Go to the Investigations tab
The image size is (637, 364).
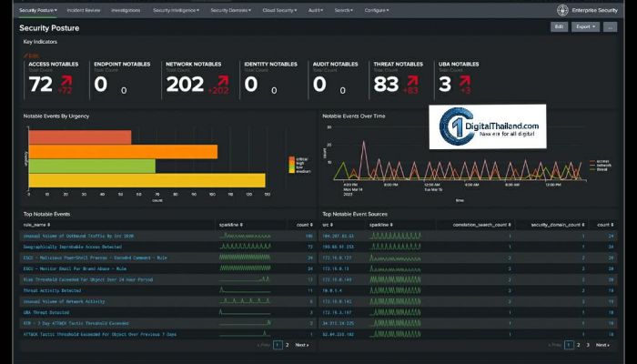126,10
